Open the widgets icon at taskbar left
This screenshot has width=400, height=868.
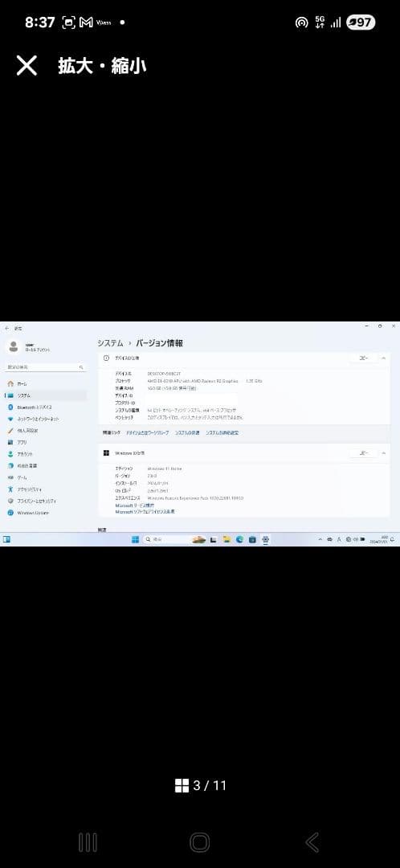[x=6, y=539]
